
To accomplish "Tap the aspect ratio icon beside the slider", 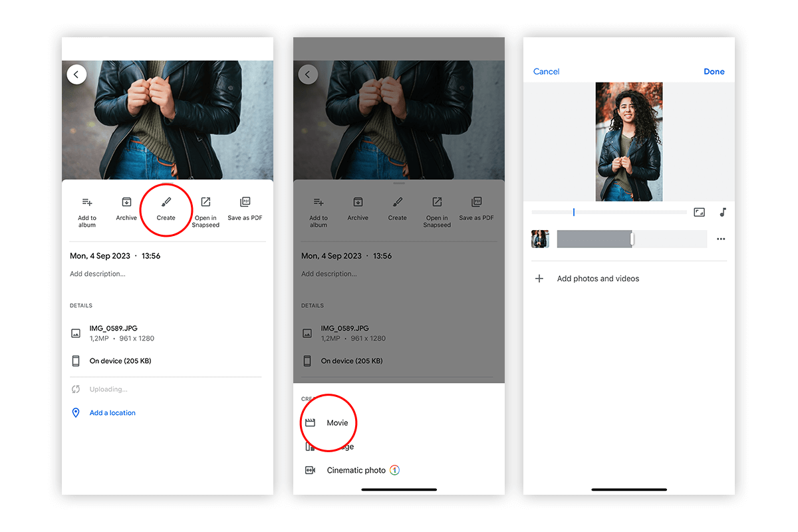I will click(699, 212).
